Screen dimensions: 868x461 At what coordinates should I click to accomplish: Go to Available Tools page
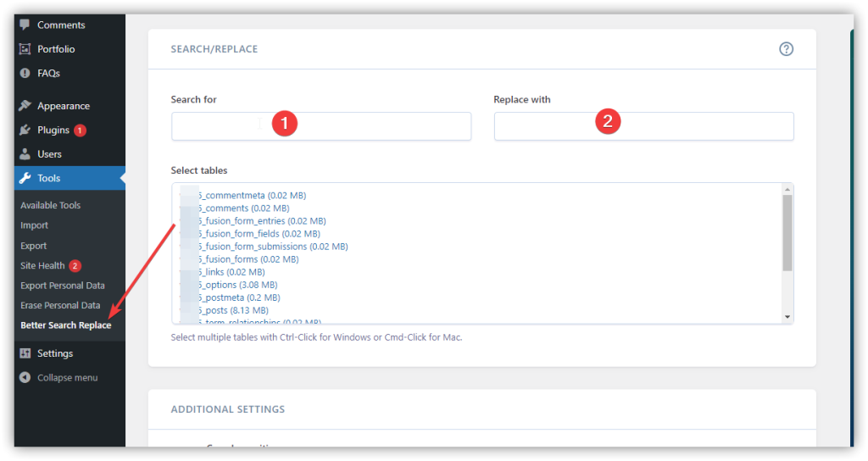(x=50, y=205)
